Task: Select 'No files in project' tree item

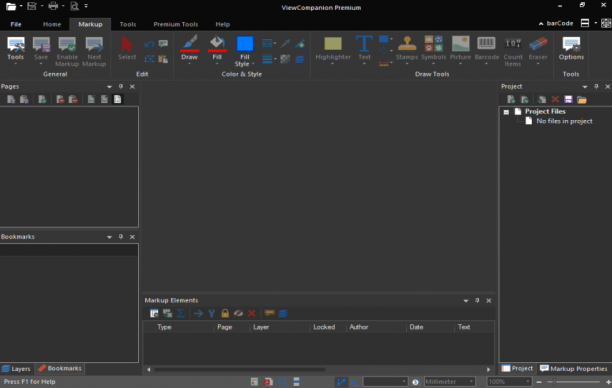Action: (x=564, y=121)
